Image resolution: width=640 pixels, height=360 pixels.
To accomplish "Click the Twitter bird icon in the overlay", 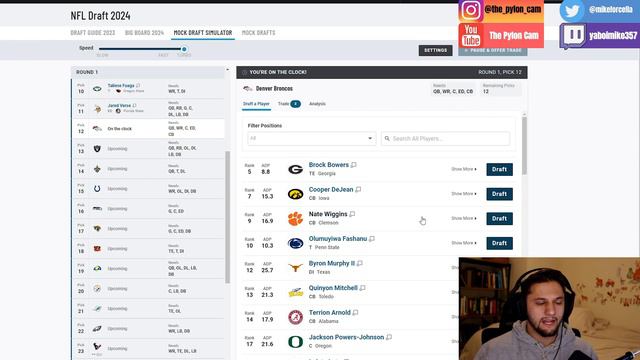I will click(x=572, y=11).
